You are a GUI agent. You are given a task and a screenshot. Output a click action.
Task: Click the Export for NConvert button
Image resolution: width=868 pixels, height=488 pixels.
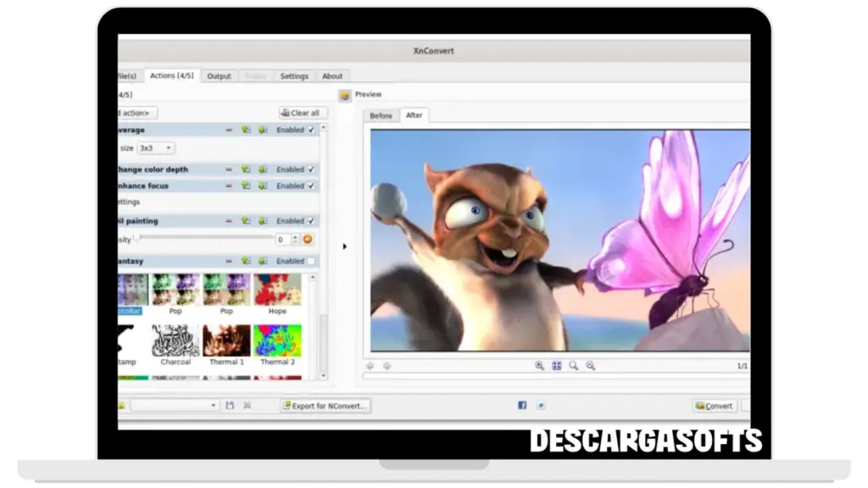pyautogui.click(x=325, y=406)
